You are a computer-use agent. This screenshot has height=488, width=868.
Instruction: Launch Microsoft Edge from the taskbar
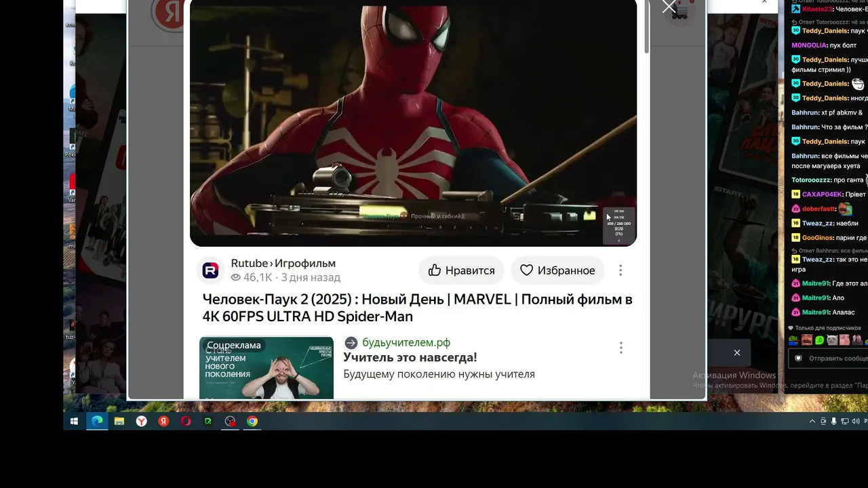[x=97, y=421]
